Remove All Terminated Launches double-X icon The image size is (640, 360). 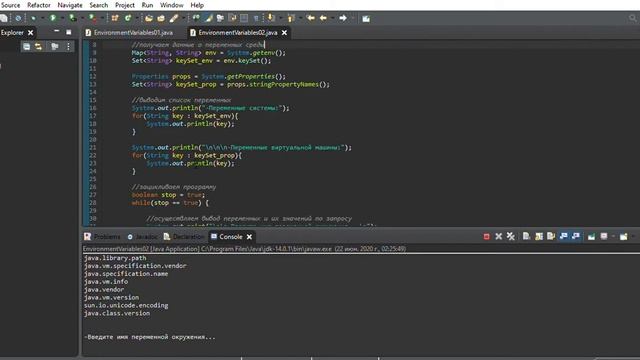(x=511, y=237)
